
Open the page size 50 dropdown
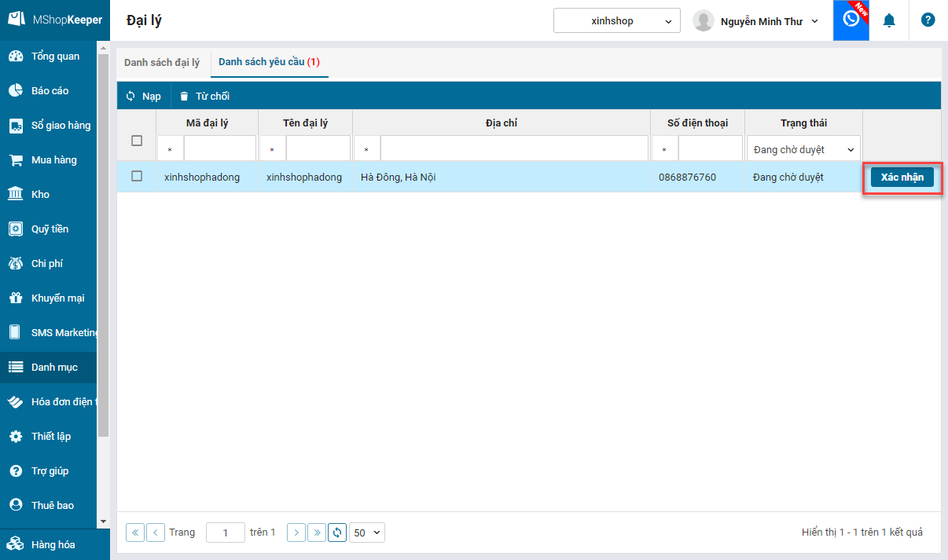click(x=367, y=533)
